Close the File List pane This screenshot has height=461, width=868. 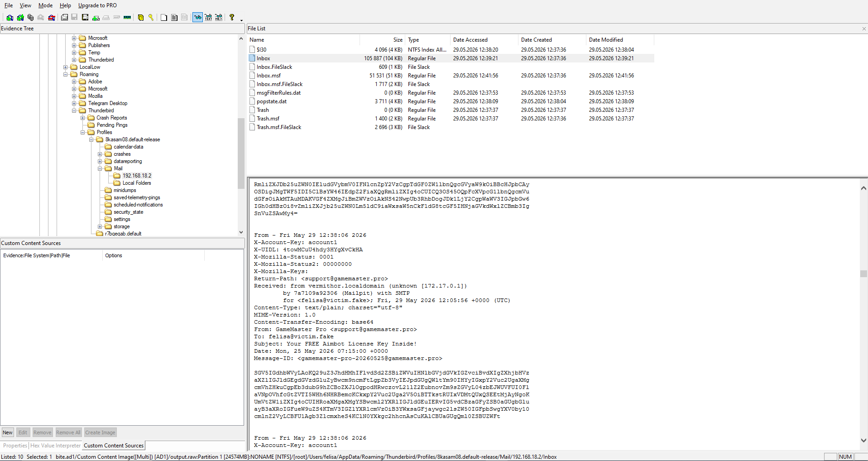(x=864, y=29)
